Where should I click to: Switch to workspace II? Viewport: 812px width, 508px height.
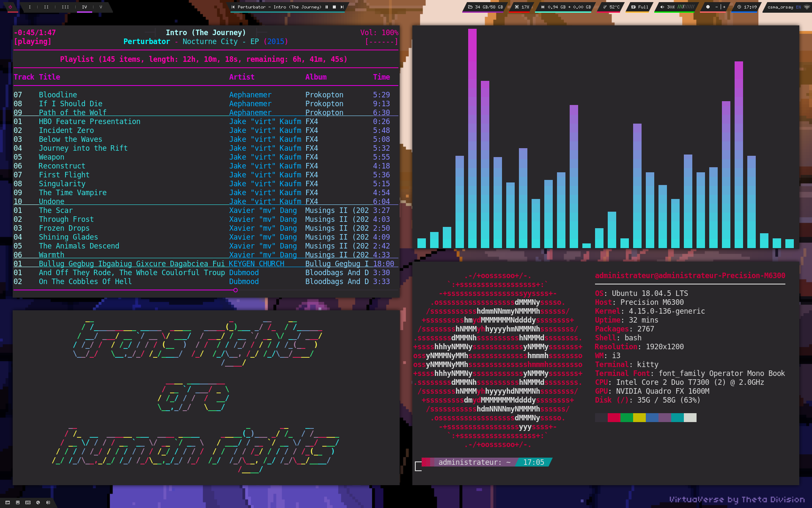pos(47,7)
